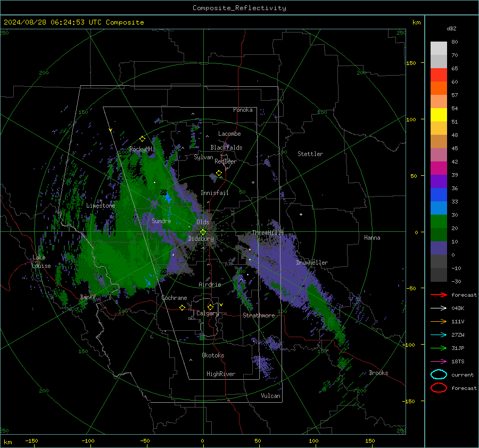Click the RockyMH label on map

click(141, 149)
